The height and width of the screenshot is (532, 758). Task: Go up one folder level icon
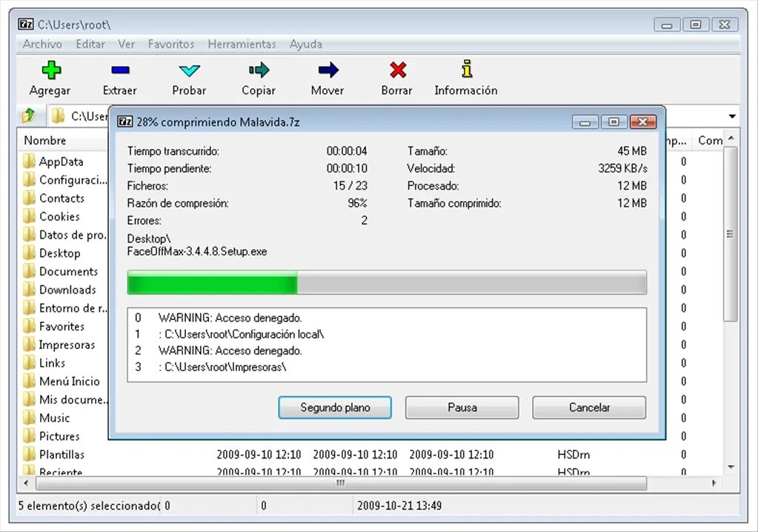(28, 116)
